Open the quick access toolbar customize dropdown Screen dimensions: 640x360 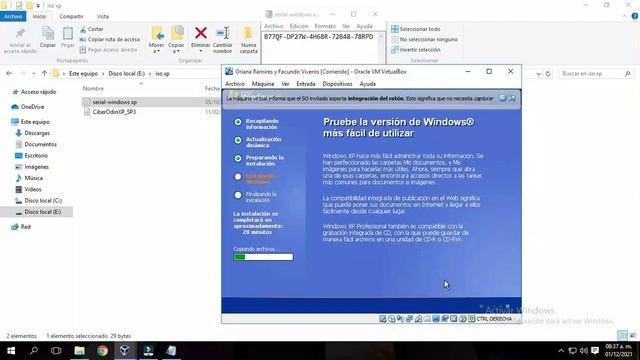coord(38,6)
